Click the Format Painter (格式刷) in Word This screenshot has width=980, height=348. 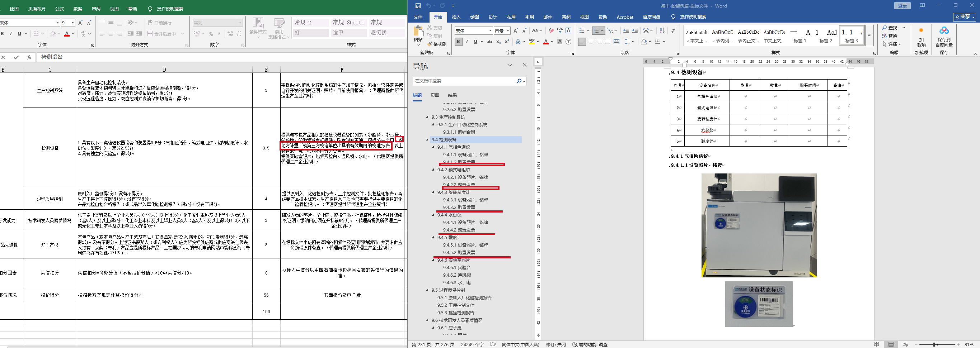point(437,44)
